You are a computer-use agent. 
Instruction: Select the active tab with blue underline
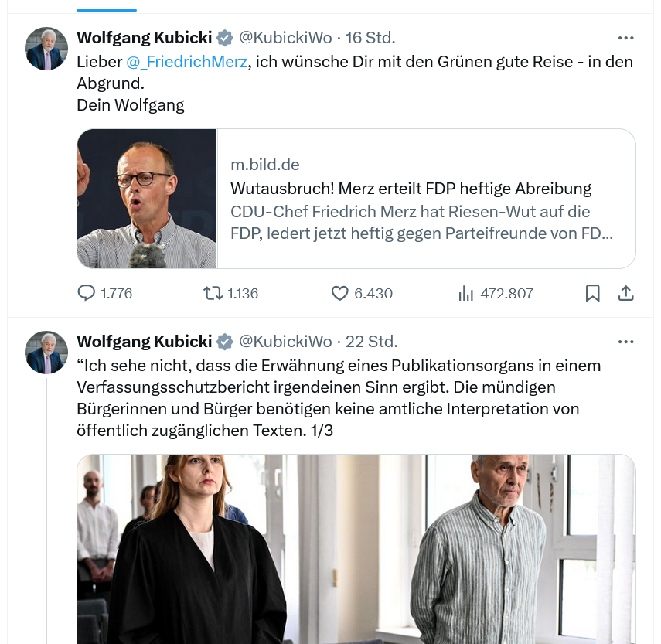pyautogui.click(x=107, y=6)
